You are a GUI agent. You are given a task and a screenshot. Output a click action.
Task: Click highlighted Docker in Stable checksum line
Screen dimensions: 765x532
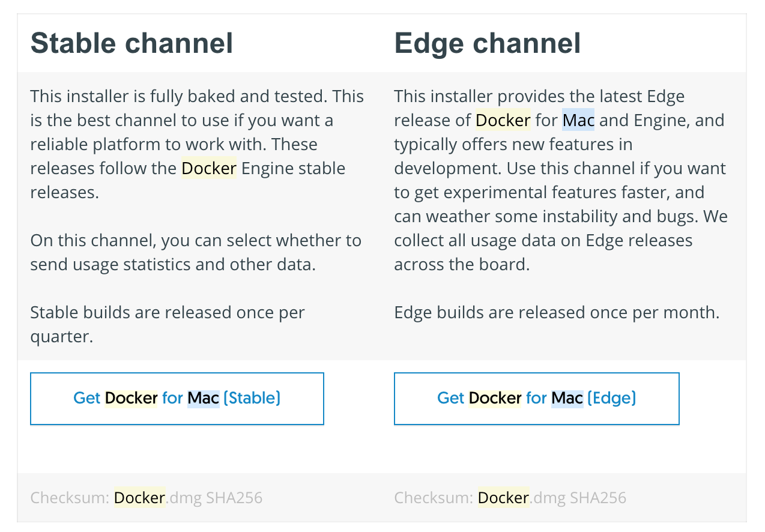[x=139, y=498]
